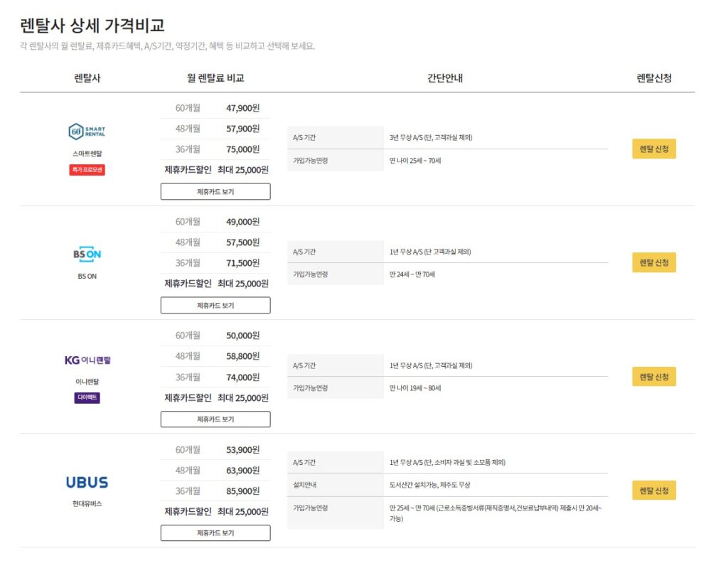The width and height of the screenshot is (728, 568).
Task: Open 제휴카드 보기 under 스마트렌탈
Action: (215, 191)
